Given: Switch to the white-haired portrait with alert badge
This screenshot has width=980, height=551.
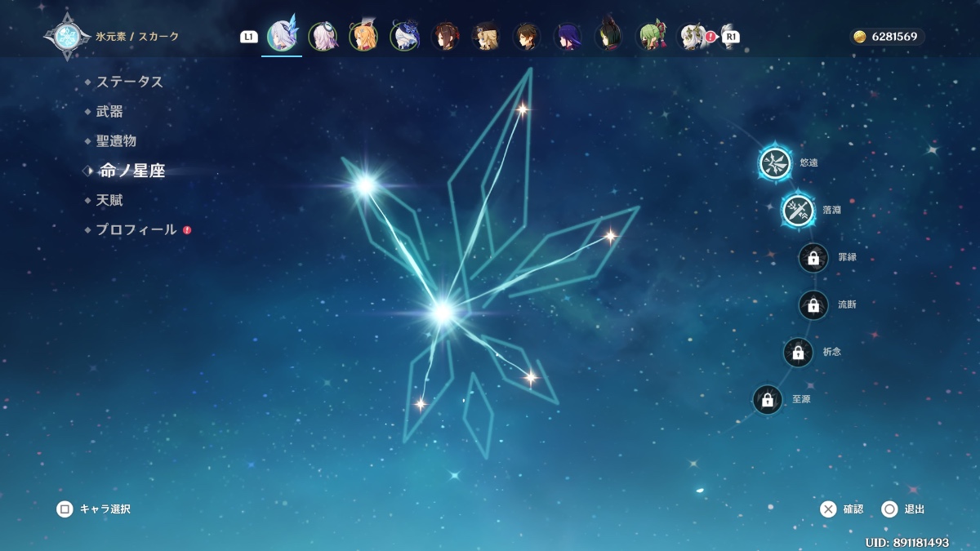Looking at the screenshot, I should tap(693, 37).
